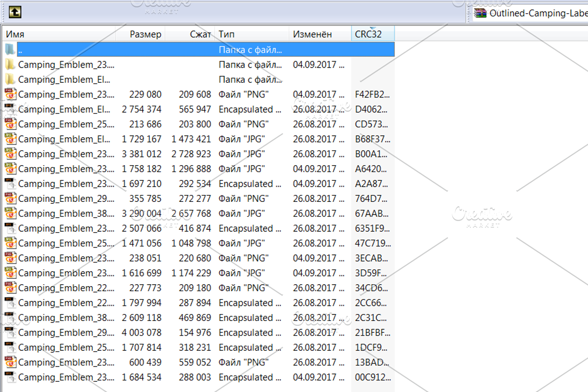Click the JPG icon of the 3 290 004 file

(10, 214)
